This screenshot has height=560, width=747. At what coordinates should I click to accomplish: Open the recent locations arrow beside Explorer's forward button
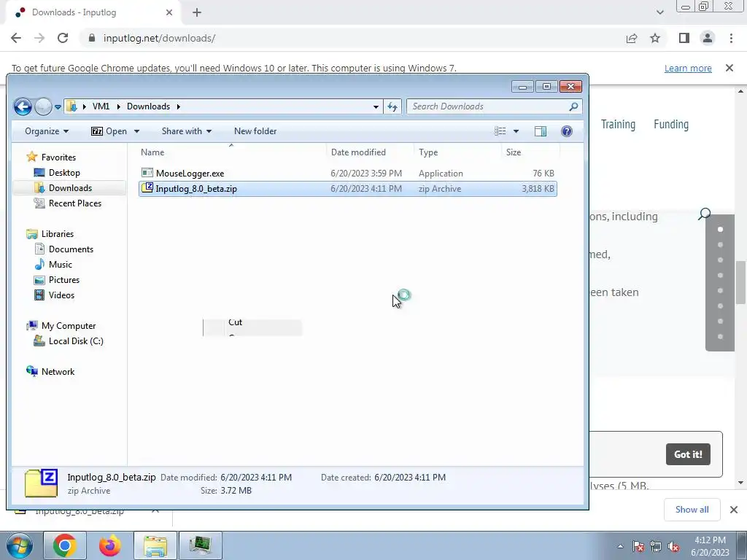point(58,107)
